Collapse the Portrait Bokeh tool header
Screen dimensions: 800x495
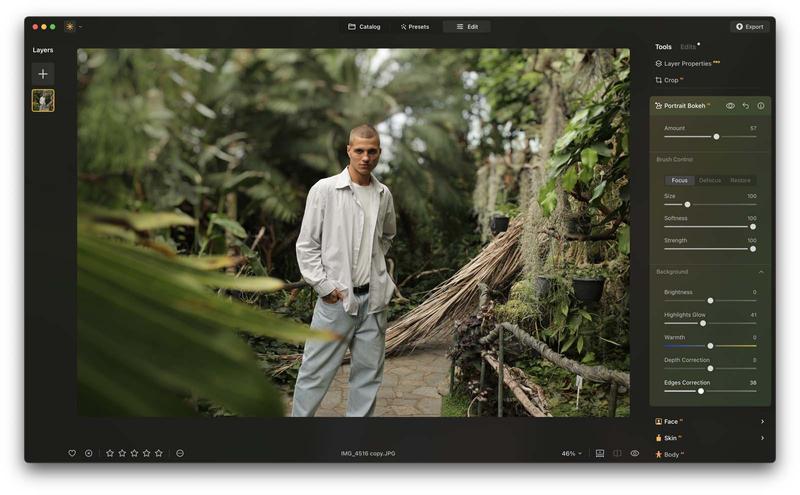(683, 106)
